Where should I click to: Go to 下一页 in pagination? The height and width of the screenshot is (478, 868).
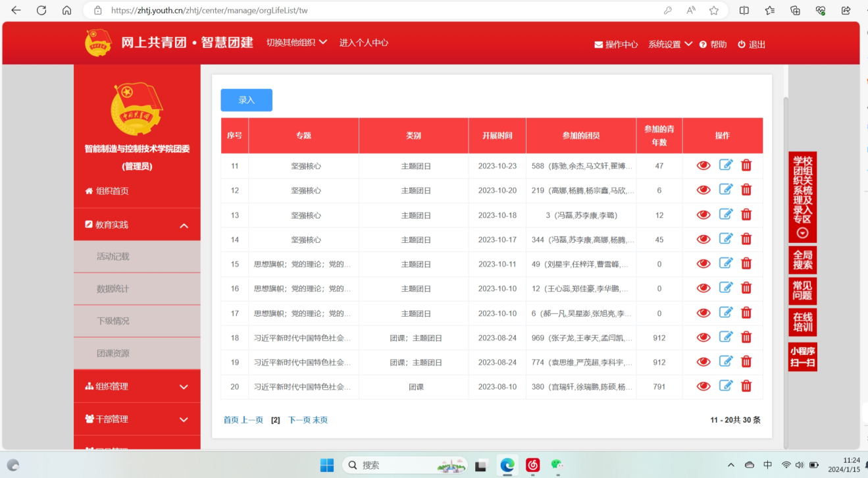[x=298, y=420]
